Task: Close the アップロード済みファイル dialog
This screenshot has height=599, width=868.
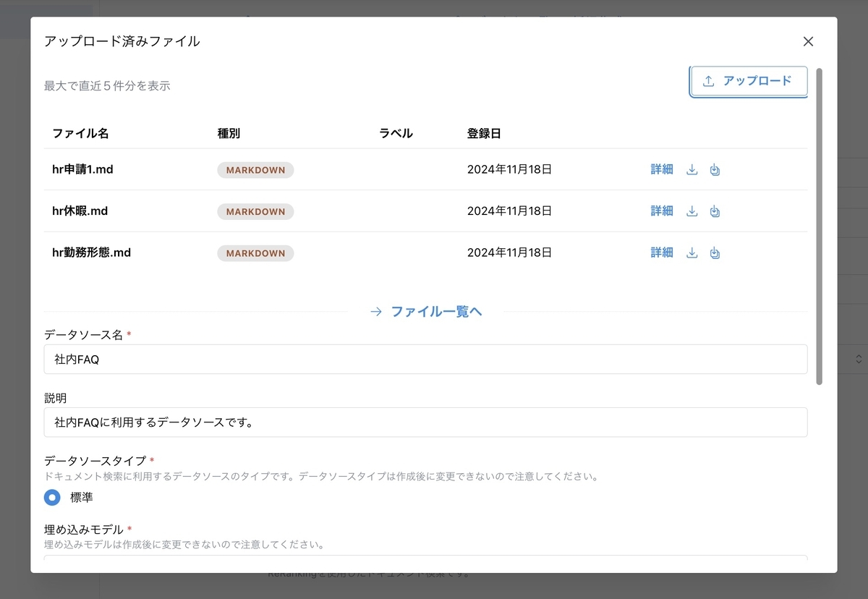Action: coord(809,41)
